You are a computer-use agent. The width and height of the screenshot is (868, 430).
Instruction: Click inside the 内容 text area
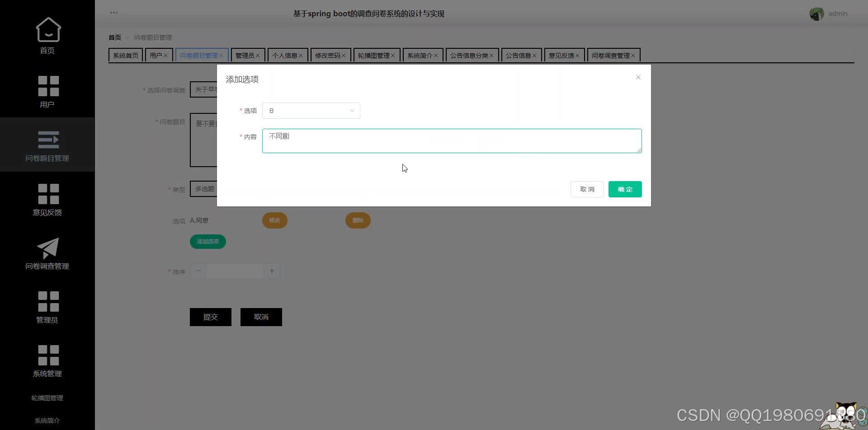pyautogui.click(x=452, y=140)
